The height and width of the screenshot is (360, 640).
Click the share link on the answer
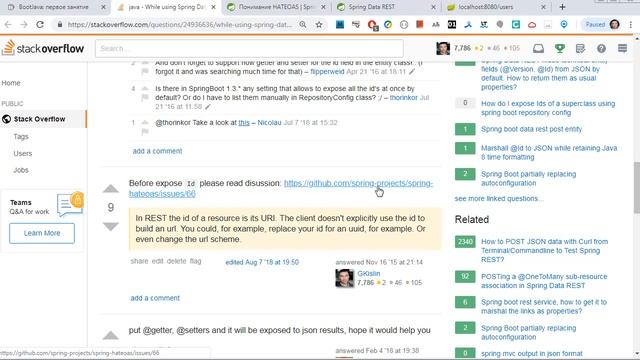[140, 261]
